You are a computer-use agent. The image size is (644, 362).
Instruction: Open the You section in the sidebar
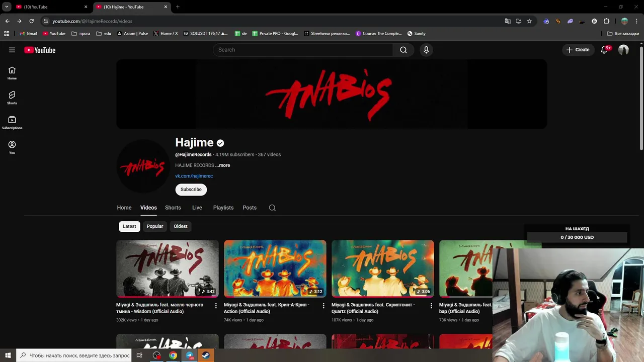click(12, 147)
